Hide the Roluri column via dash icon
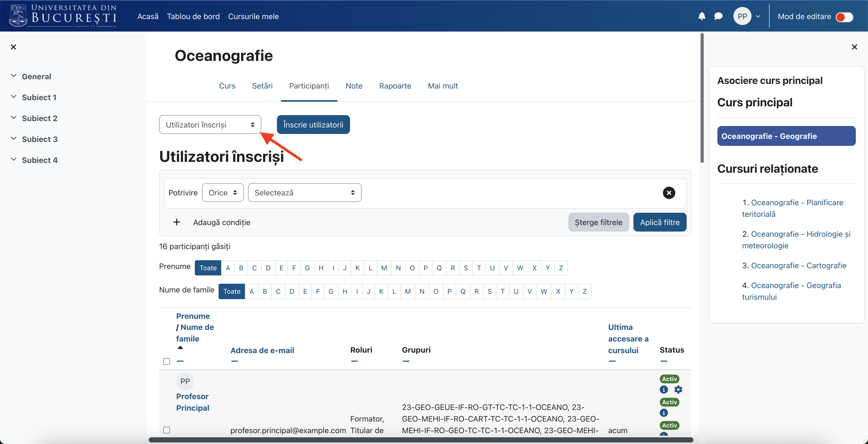Viewport: 868px width, 444px height. [x=354, y=361]
